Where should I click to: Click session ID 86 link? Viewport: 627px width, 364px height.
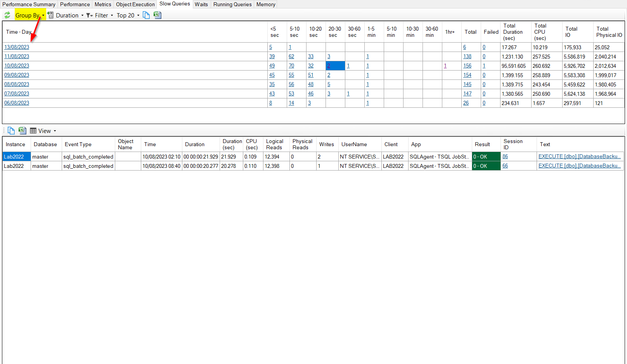505,157
